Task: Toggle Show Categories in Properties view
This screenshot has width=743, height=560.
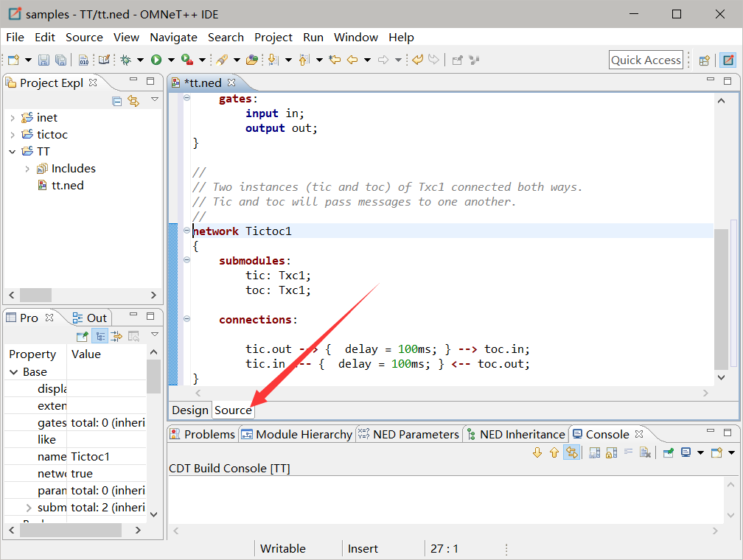Action: 100,337
